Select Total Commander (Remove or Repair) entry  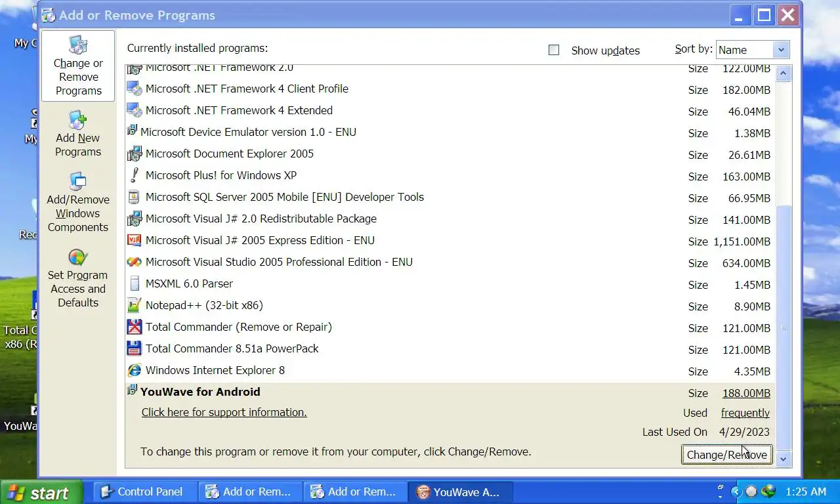450,327
